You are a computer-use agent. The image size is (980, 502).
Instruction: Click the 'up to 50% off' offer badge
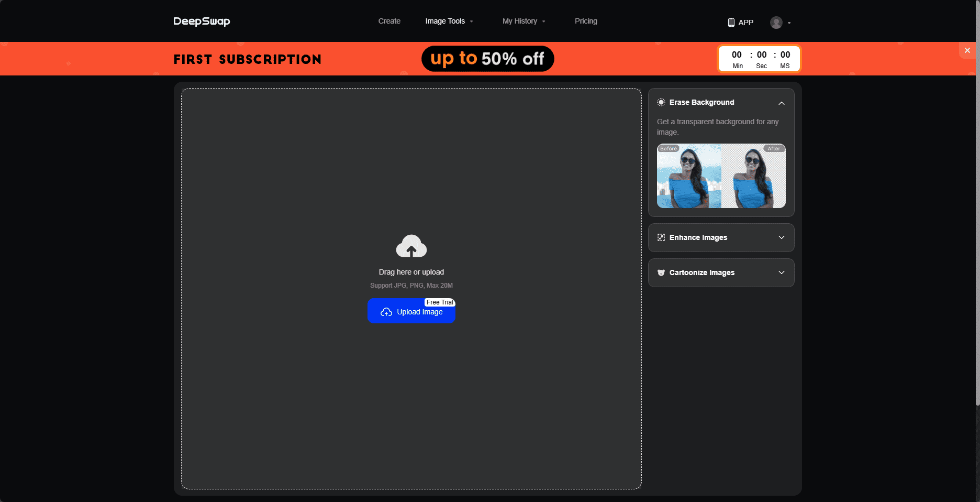tap(488, 59)
